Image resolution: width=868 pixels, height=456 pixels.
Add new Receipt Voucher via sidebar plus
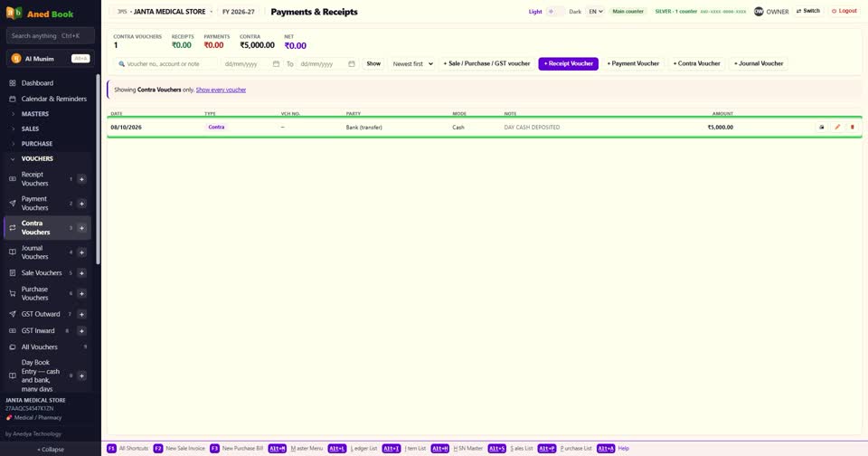click(81, 179)
